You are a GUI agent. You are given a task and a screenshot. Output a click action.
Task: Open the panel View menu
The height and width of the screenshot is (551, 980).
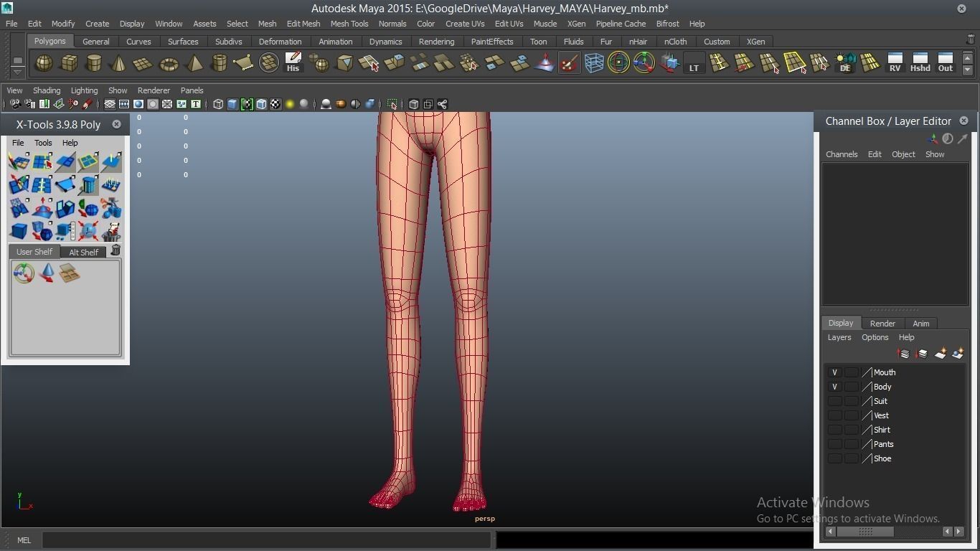[14, 90]
